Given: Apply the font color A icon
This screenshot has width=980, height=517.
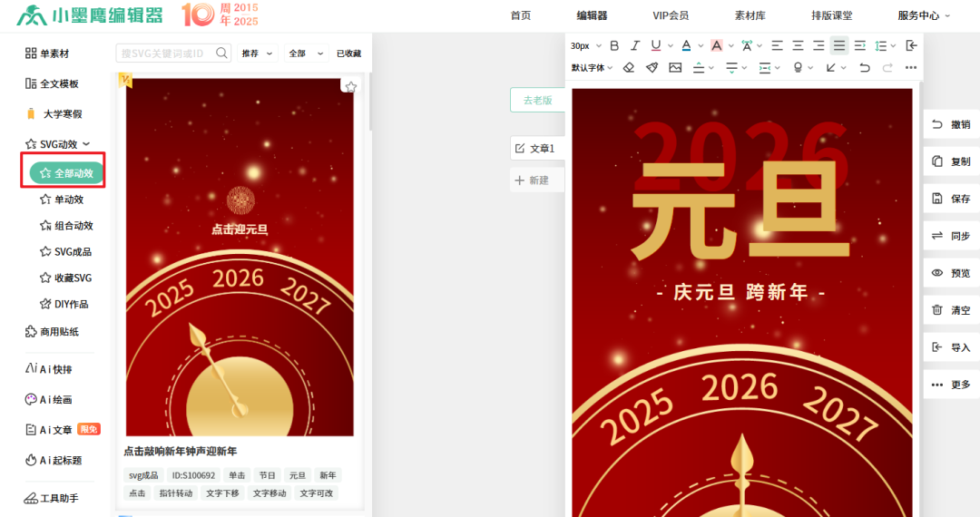Looking at the screenshot, I should tap(686, 45).
